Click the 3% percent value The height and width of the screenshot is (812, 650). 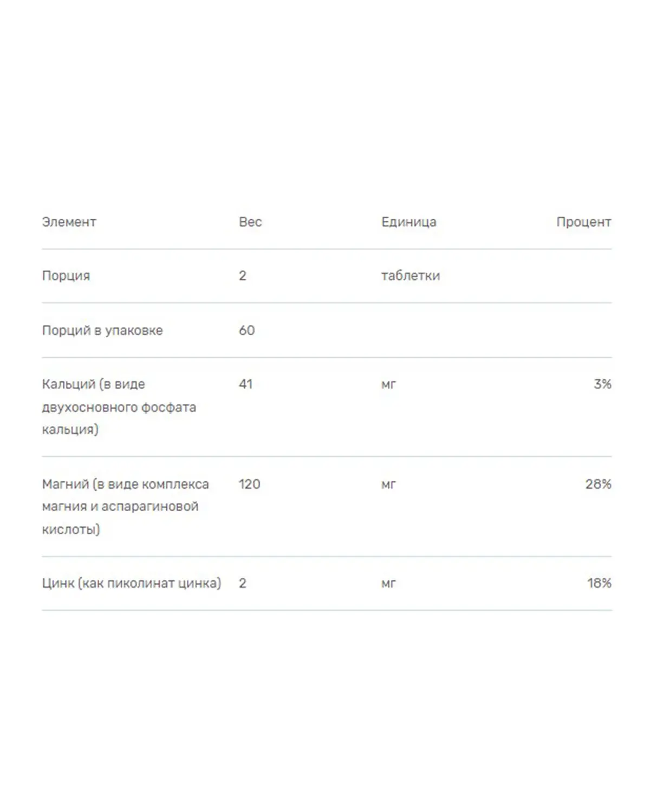[x=602, y=384]
